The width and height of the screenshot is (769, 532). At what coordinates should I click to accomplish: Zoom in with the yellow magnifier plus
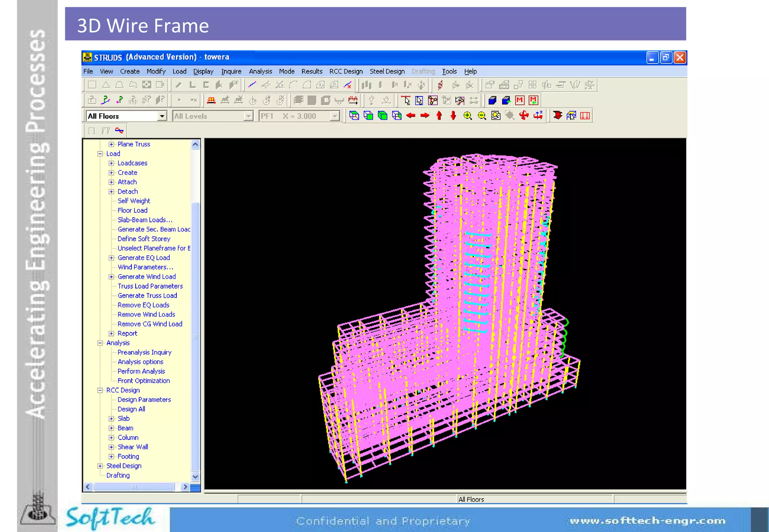[467, 116]
